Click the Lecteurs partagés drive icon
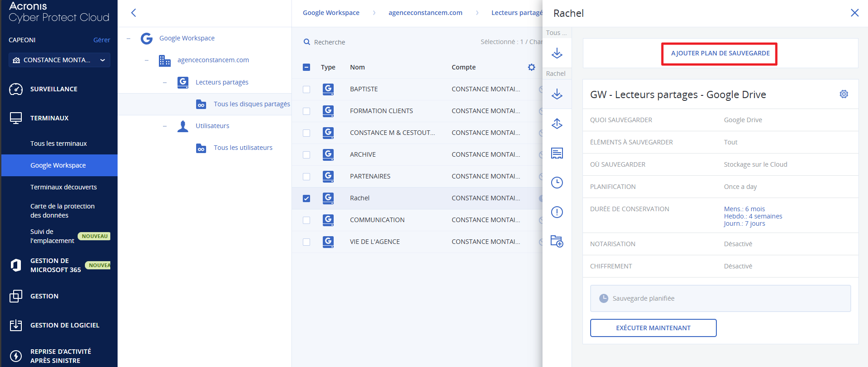Image resolution: width=868 pixels, height=367 pixels. click(183, 82)
